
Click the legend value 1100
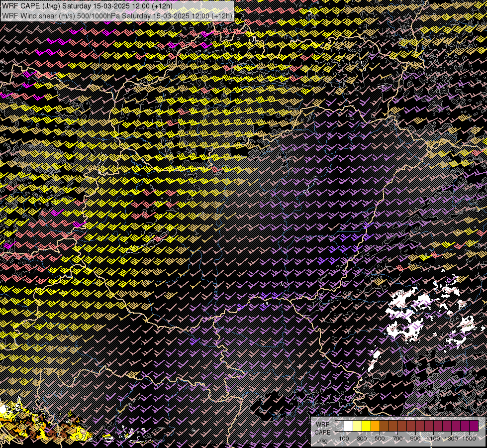click(433, 439)
